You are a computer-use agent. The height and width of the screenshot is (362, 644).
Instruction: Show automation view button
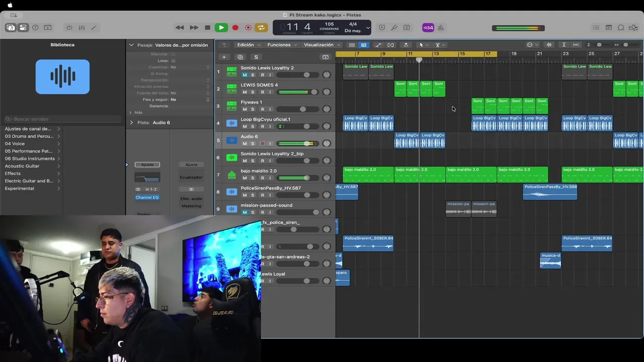(378, 45)
